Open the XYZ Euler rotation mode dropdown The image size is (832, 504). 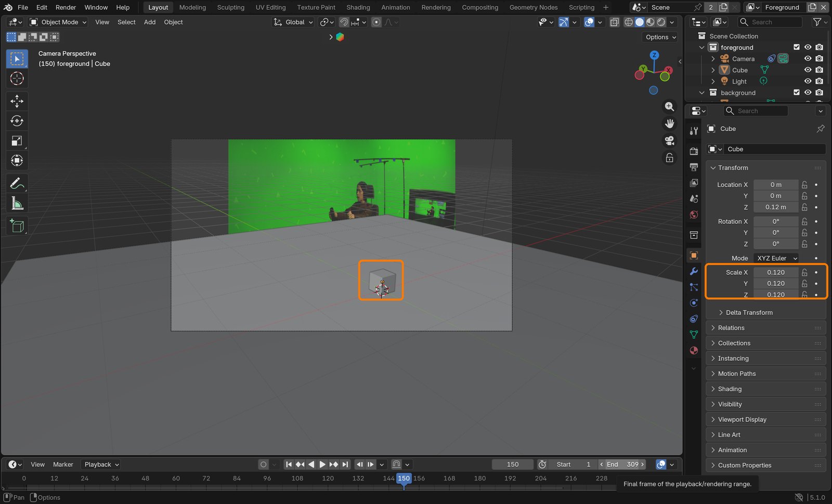coord(776,258)
